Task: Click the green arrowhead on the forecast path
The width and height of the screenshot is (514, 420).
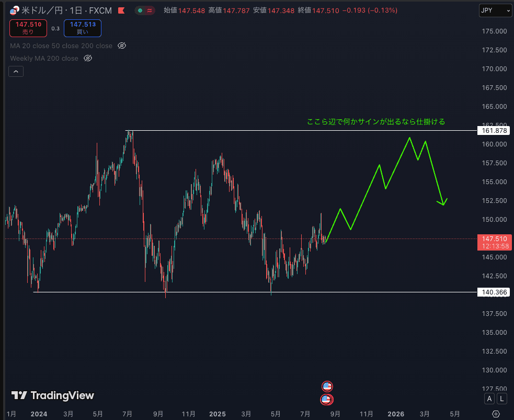Action: coord(444,202)
